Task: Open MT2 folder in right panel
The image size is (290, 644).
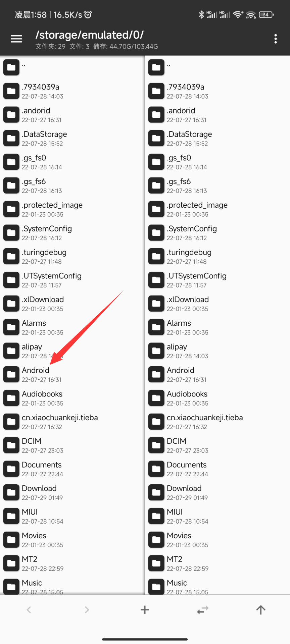Action: point(217,563)
